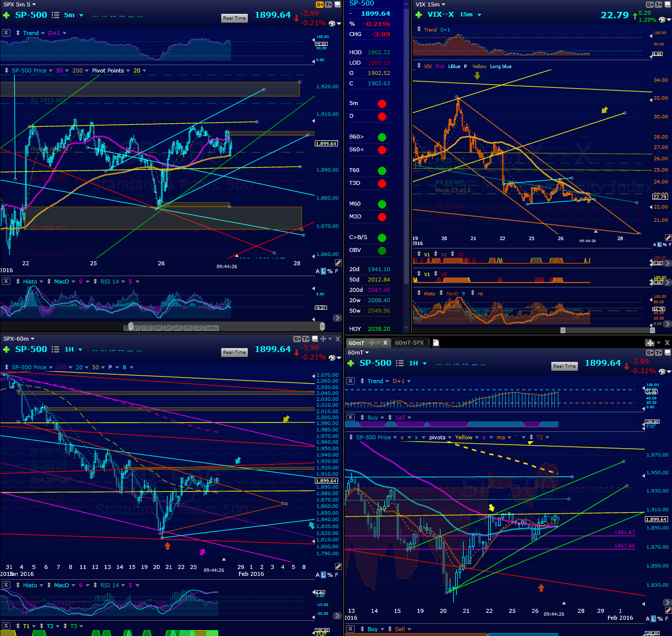Close the Histo MacD pane in SPX-60m chart
The height and width of the screenshot is (636, 672).
[x=6, y=585]
